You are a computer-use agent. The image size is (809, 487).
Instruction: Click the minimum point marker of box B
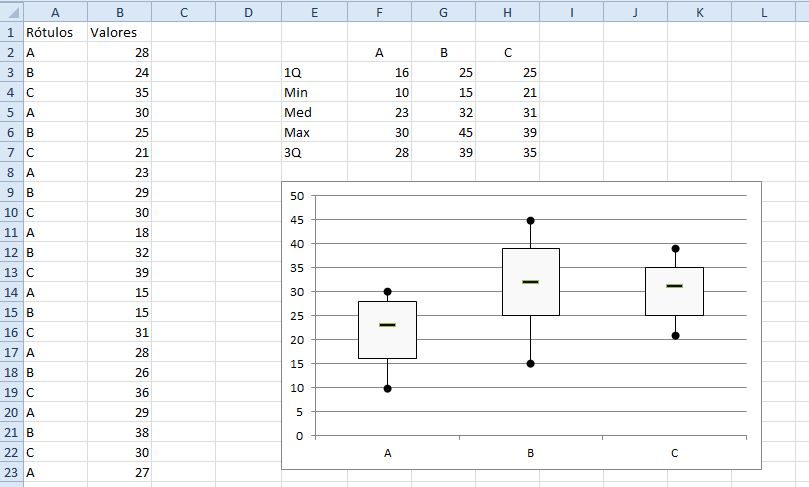click(531, 364)
